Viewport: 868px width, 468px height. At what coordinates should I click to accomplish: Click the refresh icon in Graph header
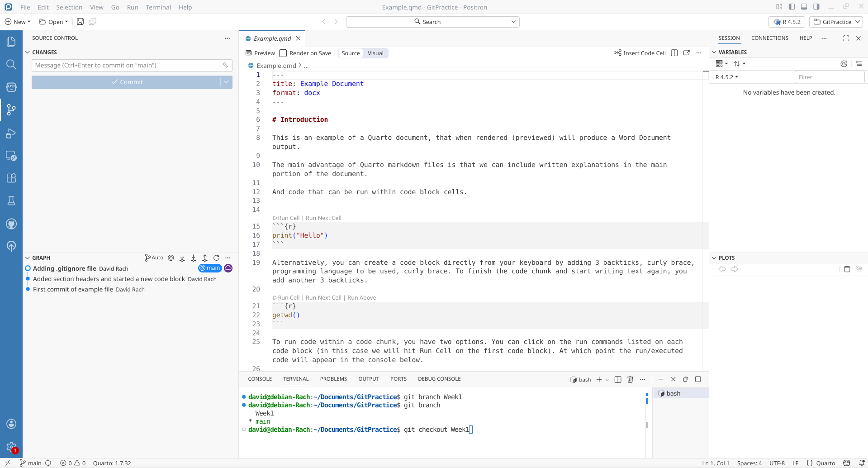coord(216,258)
